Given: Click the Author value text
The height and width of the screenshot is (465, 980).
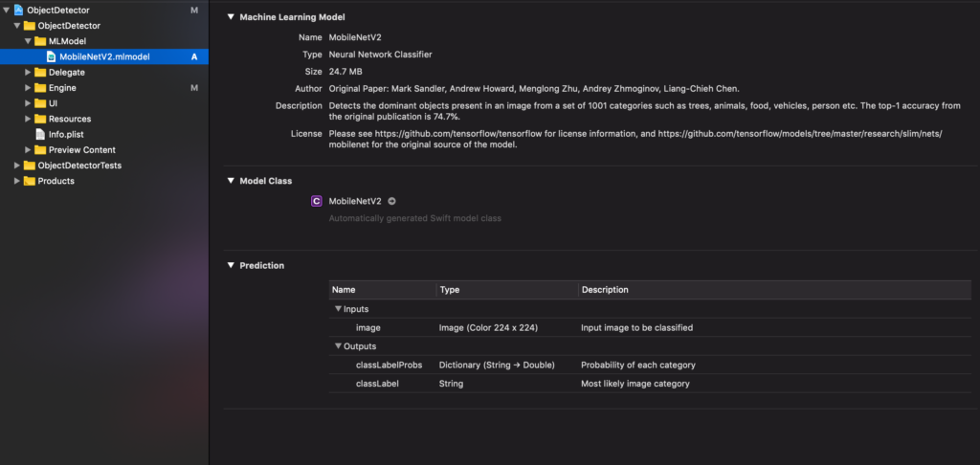Looking at the screenshot, I should 534,89.
